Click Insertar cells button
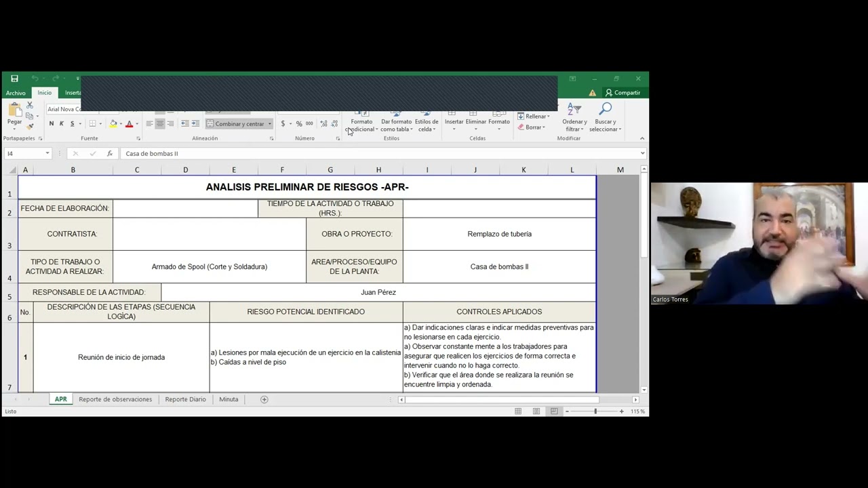The width and height of the screenshot is (868, 488). (454, 121)
